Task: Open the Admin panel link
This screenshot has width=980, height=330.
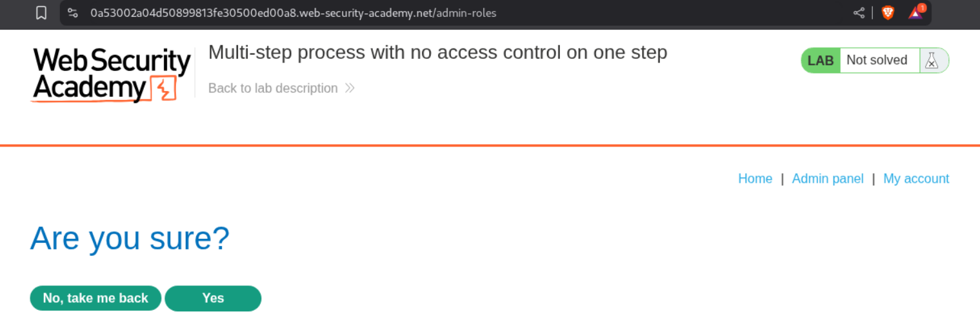Action: pyautogui.click(x=827, y=179)
